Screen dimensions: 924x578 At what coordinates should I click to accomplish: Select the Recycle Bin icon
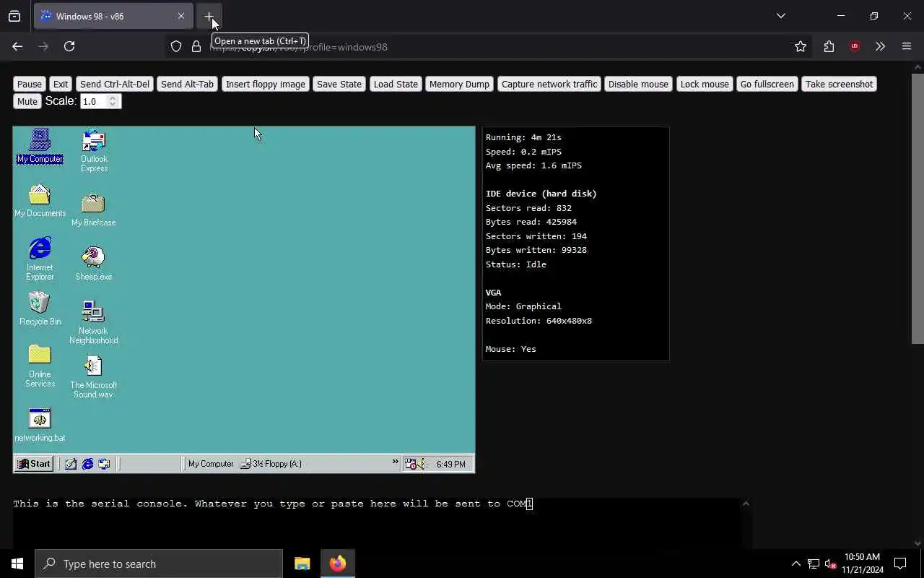pos(40,309)
